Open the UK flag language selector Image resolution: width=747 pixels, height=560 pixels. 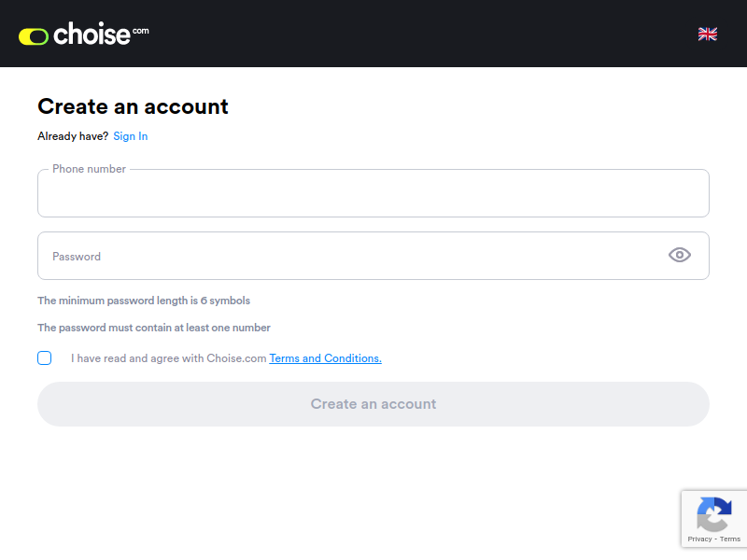(x=708, y=34)
